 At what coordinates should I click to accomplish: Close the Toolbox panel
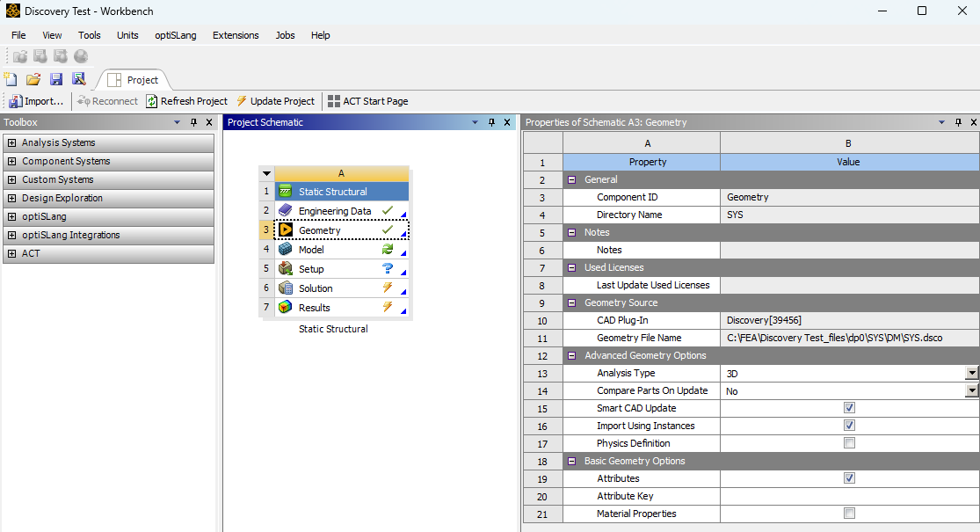[209, 122]
